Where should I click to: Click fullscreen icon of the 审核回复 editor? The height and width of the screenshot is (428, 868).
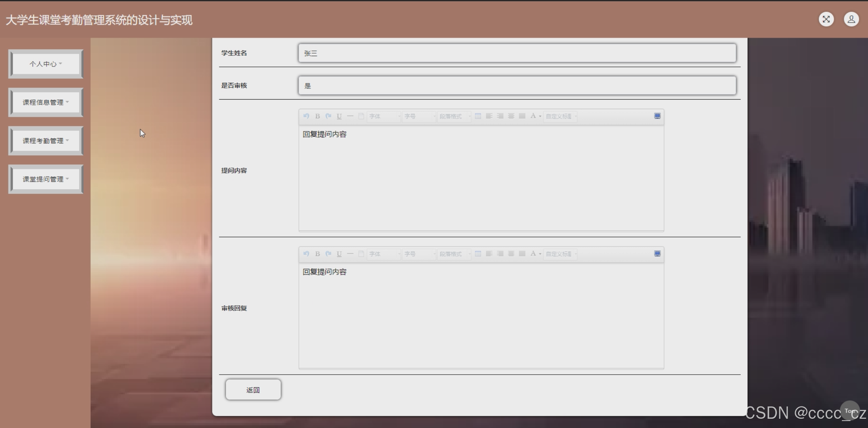[657, 254]
